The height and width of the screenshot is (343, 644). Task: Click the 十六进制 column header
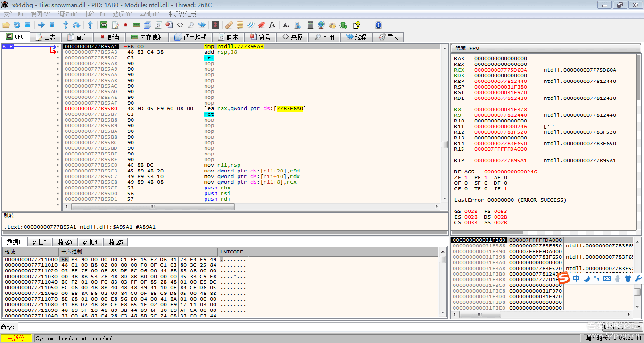[138, 252]
